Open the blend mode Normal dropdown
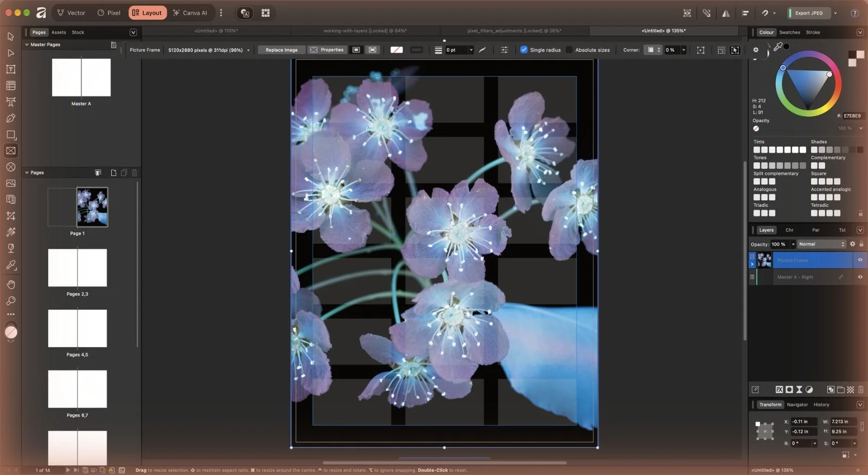868x475 pixels. [x=821, y=244]
